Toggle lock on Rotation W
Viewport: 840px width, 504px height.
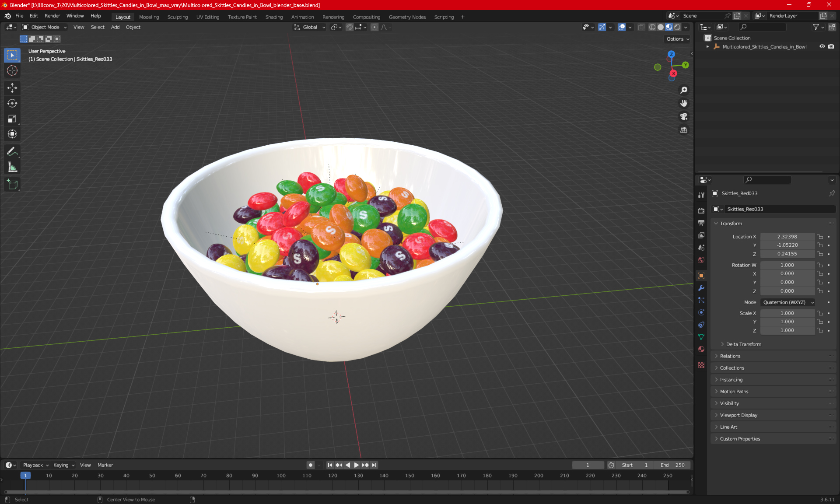(820, 265)
